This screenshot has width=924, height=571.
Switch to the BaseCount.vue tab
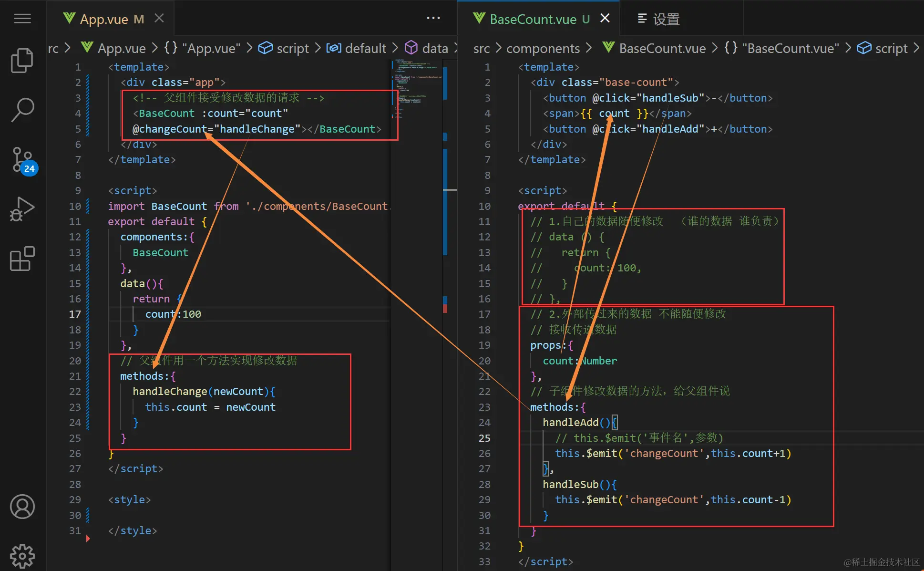[x=539, y=19]
